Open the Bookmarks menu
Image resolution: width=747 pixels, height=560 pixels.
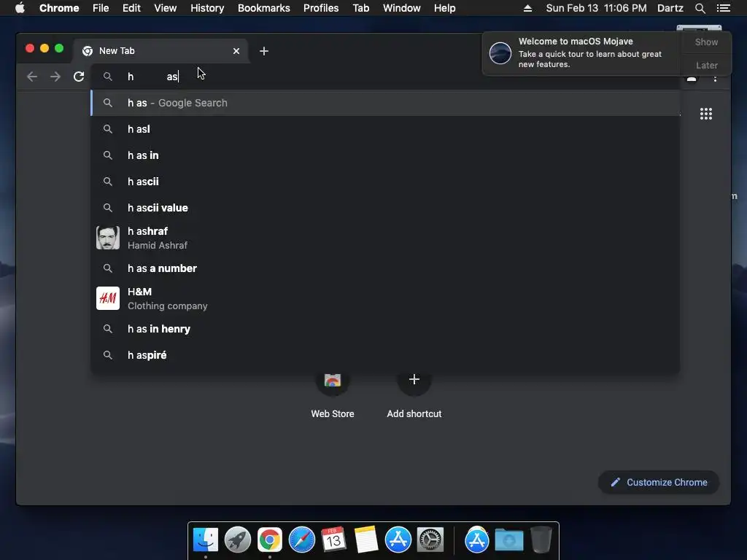point(264,8)
